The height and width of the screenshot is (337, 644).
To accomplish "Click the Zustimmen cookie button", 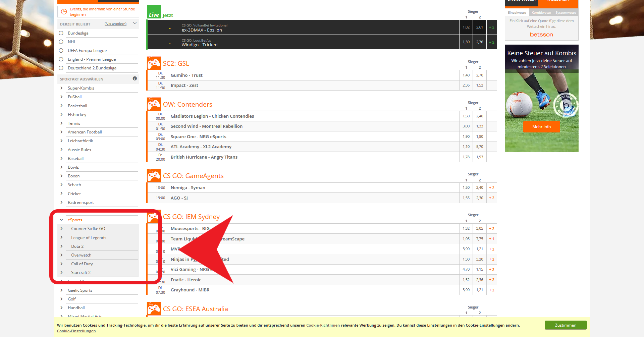I will click(x=566, y=325).
